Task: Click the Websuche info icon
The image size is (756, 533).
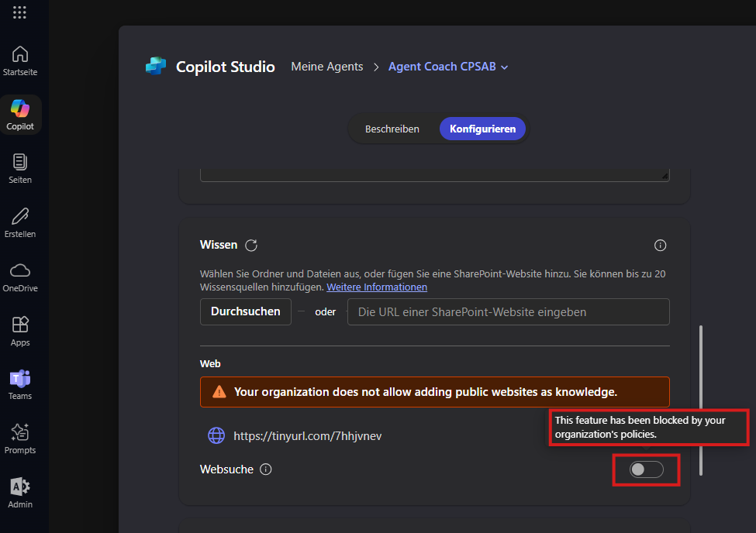Action: point(266,469)
